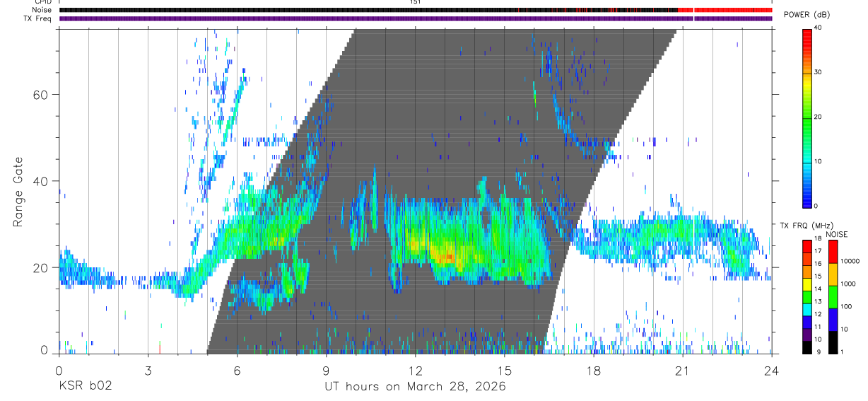Select the purple swatch in the TX FRQ legend
The image size is (868, 401).
807,333
